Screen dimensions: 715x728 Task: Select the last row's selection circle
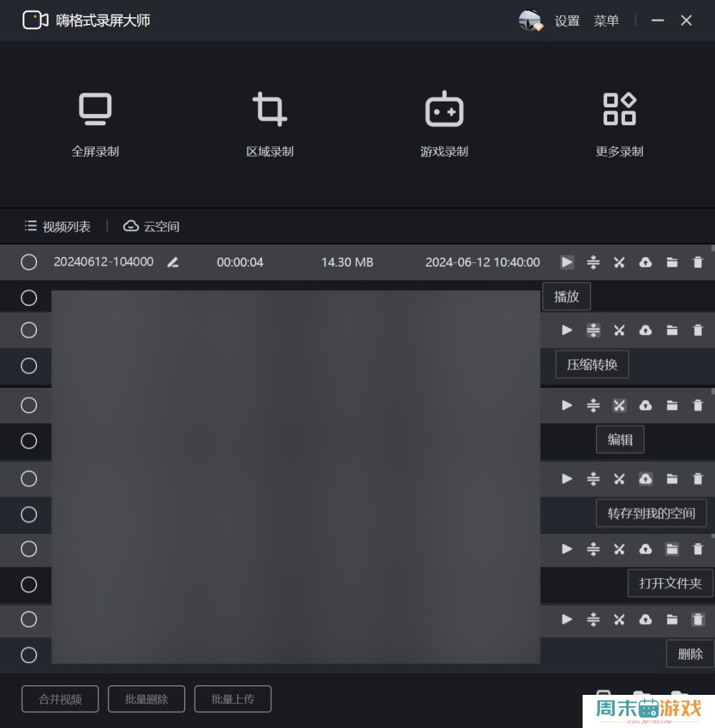tap(29, 655)
